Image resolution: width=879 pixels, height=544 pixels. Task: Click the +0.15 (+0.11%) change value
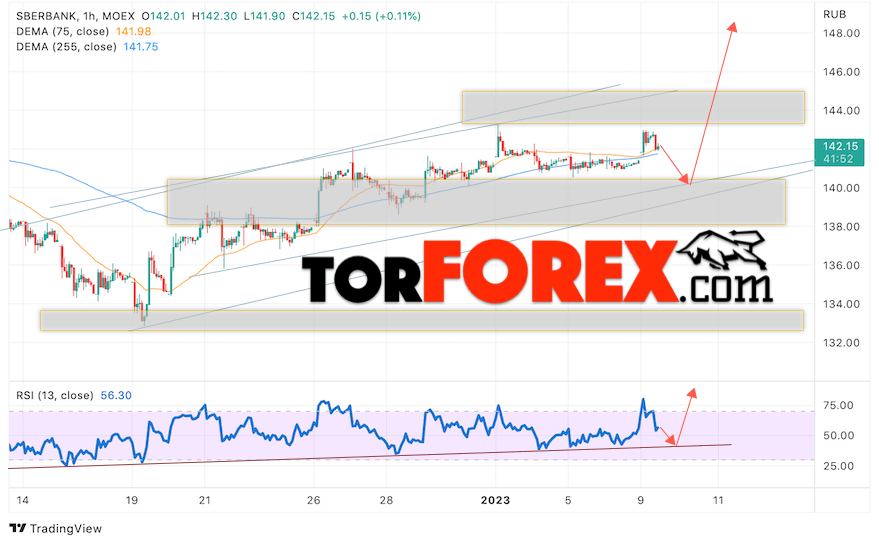381,16
